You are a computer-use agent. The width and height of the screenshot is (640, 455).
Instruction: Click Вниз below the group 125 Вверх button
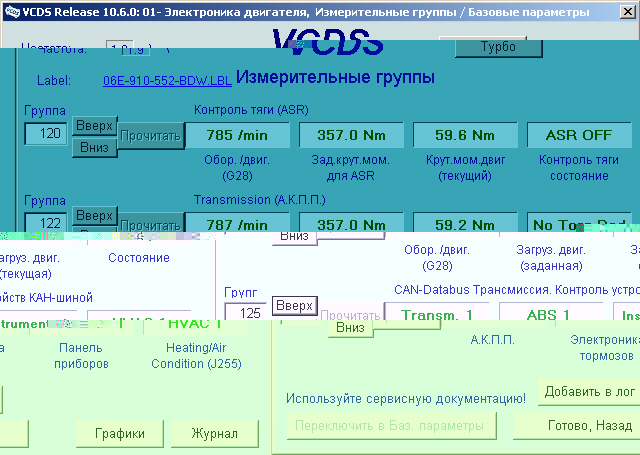(350, 328)
